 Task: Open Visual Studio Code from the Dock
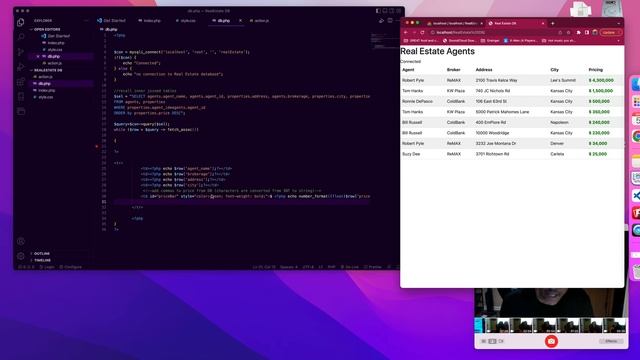tap(636, 196)
